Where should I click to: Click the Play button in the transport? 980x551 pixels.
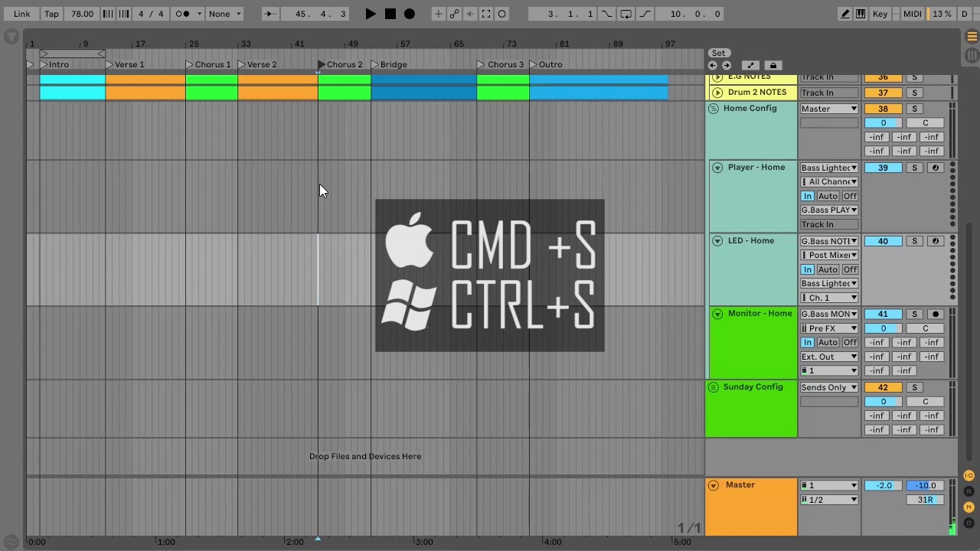point(371,14)
